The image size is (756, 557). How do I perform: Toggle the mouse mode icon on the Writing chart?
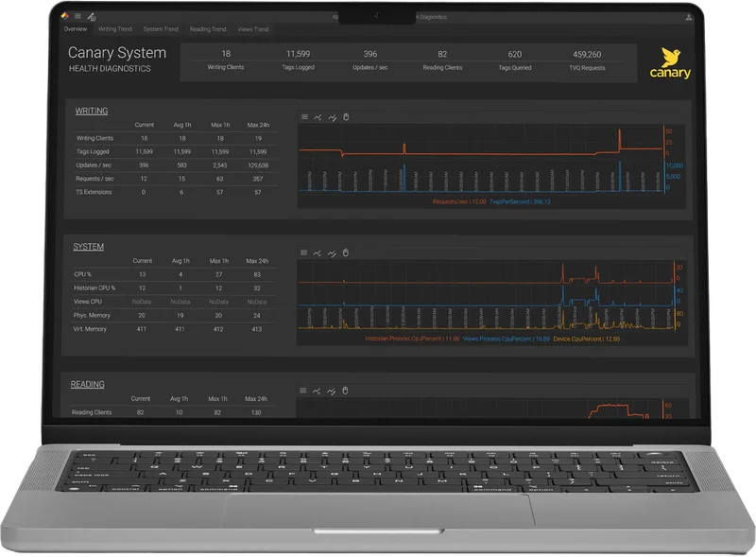[x=346, y=117]
